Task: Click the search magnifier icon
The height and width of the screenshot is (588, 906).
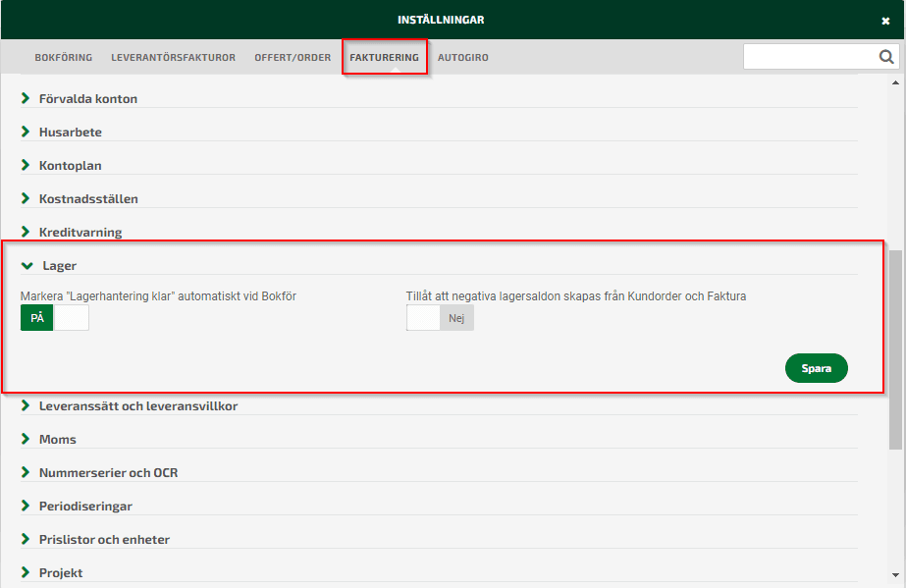Action: pyautogui.click(x=886, y=57)
